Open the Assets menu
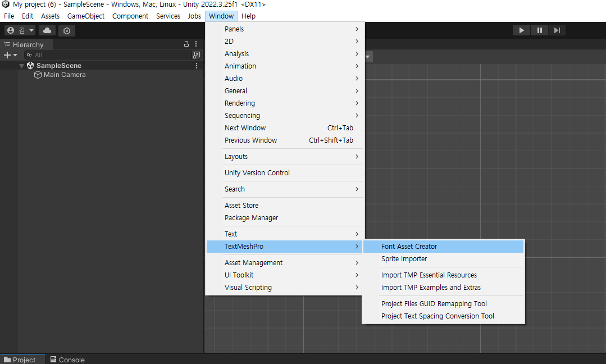The height and width of the screenshot is (364, 606). [50, 16]
